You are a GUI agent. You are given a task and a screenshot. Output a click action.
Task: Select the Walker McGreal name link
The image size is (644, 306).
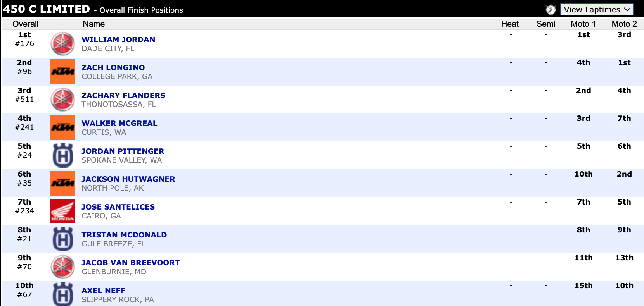119,123
